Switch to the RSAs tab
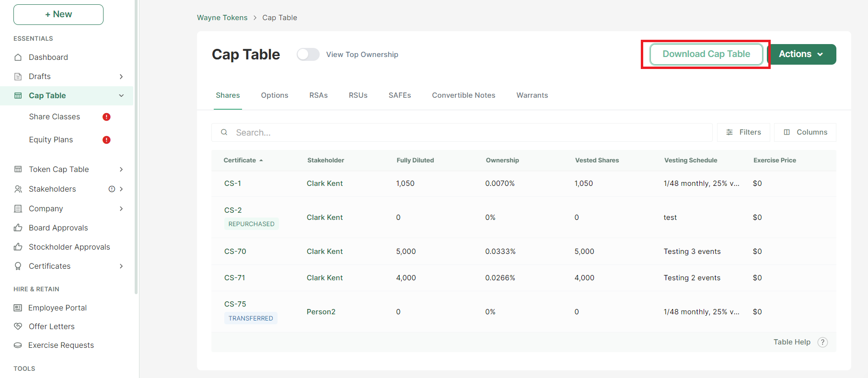 (x=319, y=95)
